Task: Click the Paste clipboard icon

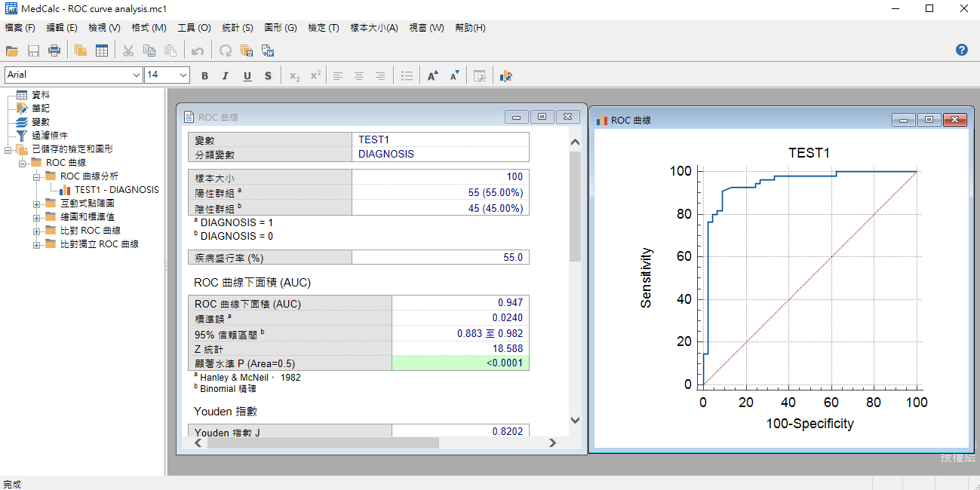Action: [x=171, y=51]
